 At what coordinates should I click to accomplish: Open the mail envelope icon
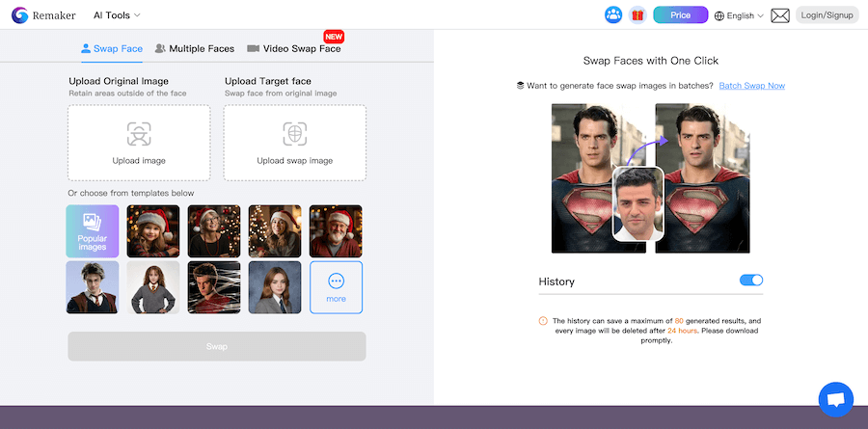[780, 15]
